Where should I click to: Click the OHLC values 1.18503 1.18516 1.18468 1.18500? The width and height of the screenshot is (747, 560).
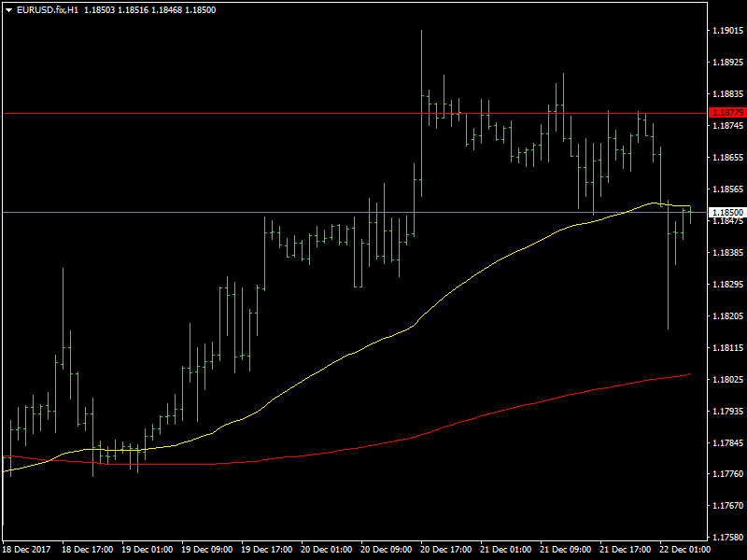coord(150,10)
